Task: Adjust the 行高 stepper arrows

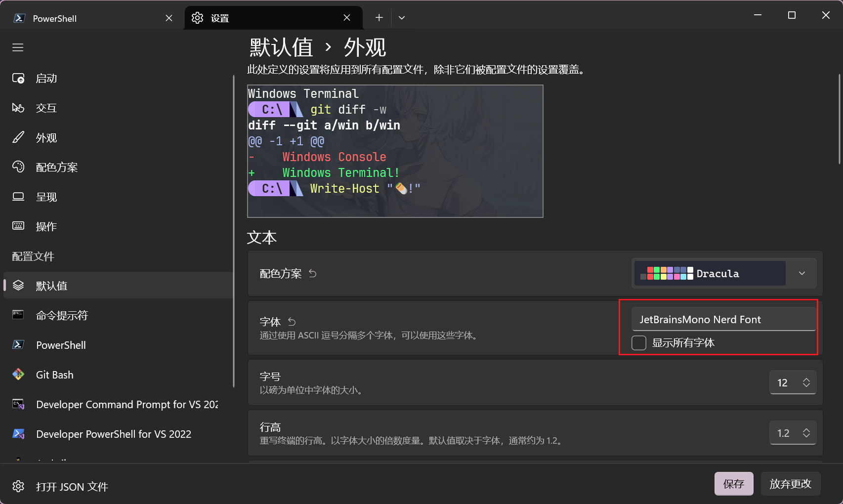Action: [x=806, y=433]
